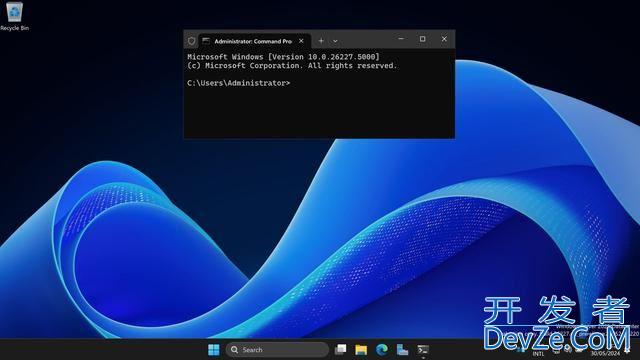The width and height of the screenshot is (640, 360).
Task: Close the Terminal window
Action: click(x=444, y=39)
